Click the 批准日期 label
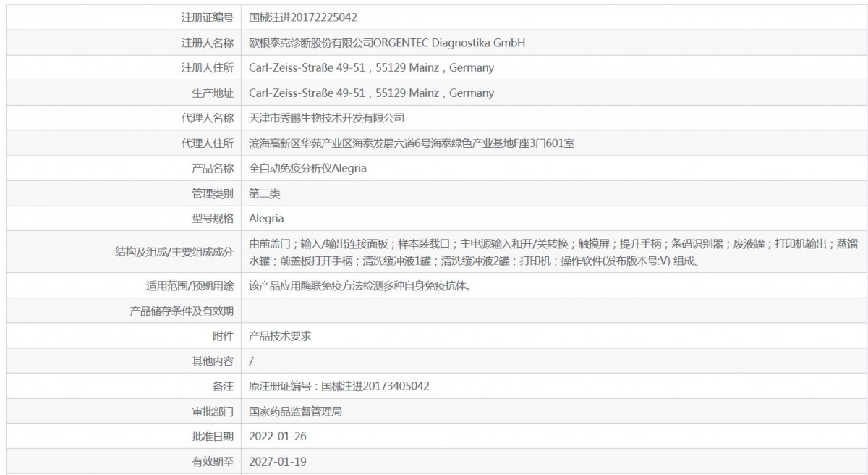Viewport: 868px width, 475px height. tap(212, 436)
